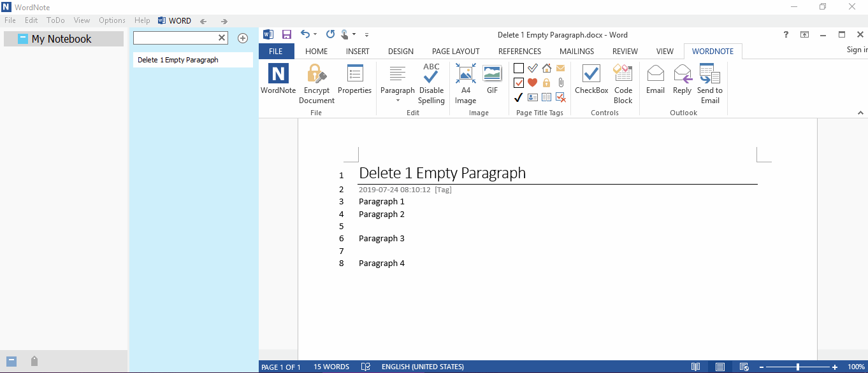Click the notebook icon at bottom left

[11, 361]
